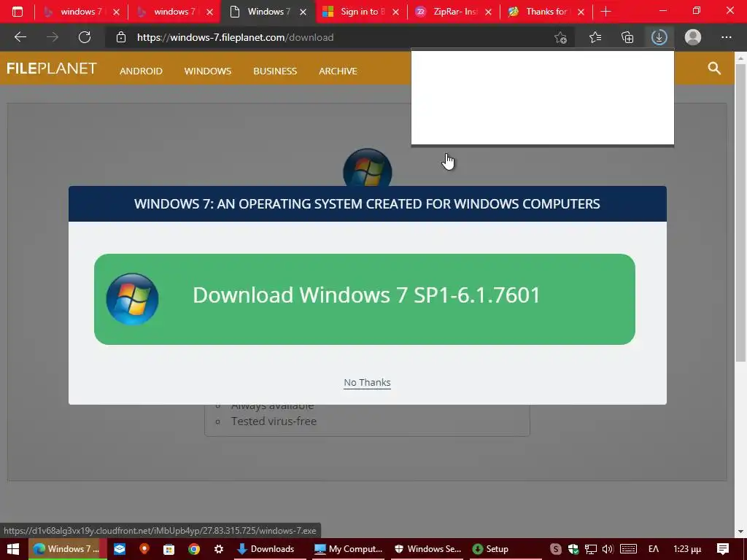The width and height of the screenshot is (747, 560).
Task: Open Windows Security taskbar window
Action: click(x=427, y=549)
